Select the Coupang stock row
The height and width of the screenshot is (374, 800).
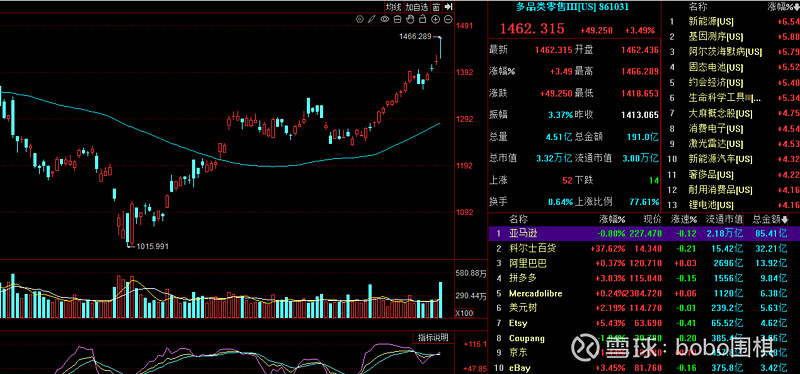[x=644, y=338]
